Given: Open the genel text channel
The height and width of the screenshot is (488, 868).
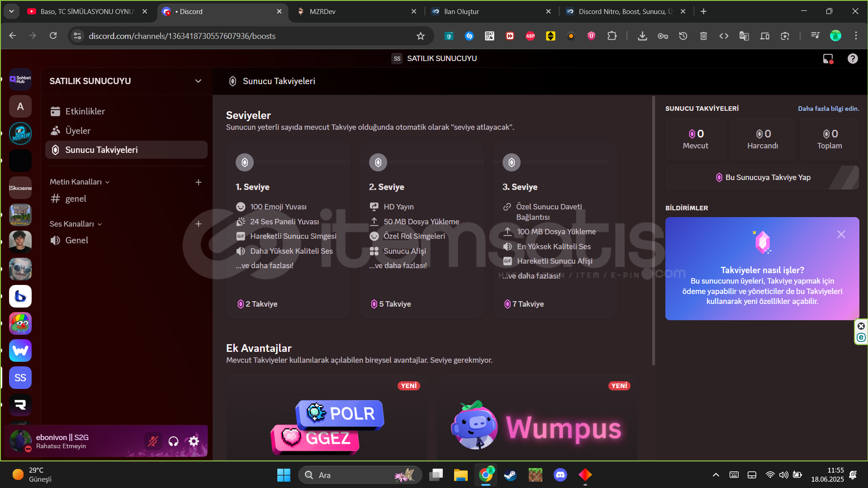Looking at the screenshot, I should click(126, 199).
